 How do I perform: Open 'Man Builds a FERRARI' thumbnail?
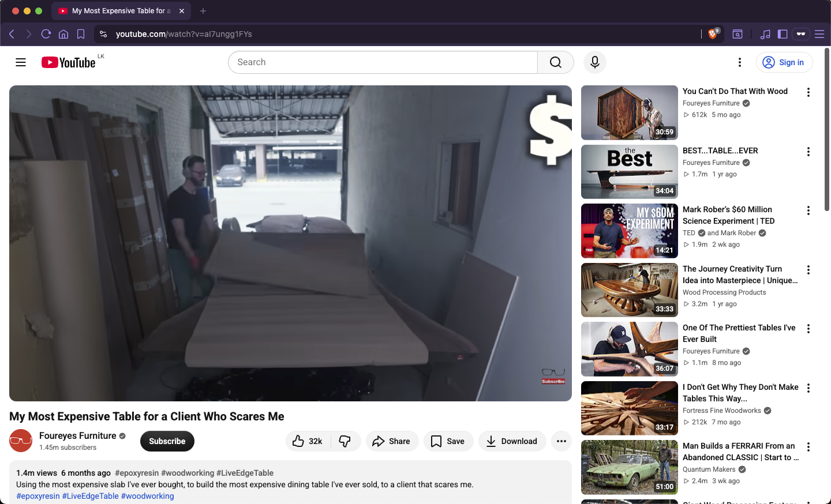(630, 467)
